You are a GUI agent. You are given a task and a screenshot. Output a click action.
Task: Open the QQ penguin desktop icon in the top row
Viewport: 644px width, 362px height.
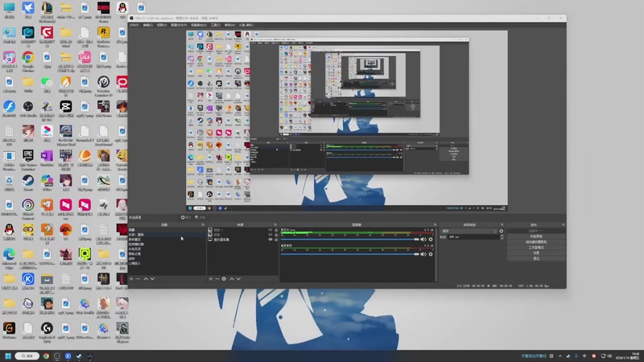[122, 10]
